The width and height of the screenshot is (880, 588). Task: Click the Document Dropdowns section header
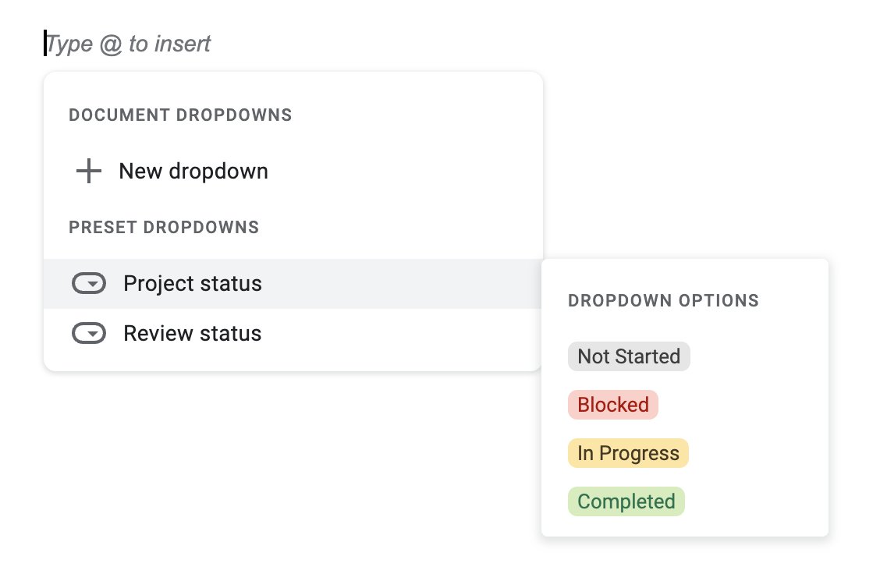pos(180,115)
